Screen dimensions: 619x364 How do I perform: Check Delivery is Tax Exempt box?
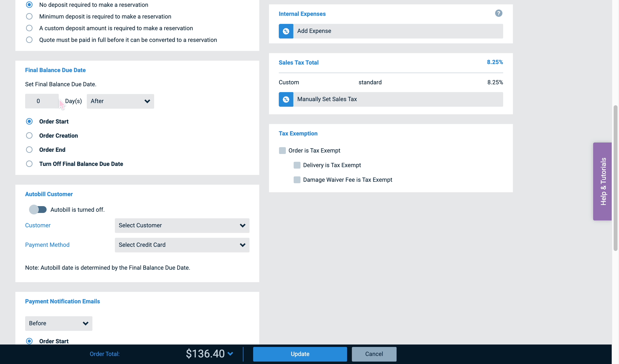(297, 165)
